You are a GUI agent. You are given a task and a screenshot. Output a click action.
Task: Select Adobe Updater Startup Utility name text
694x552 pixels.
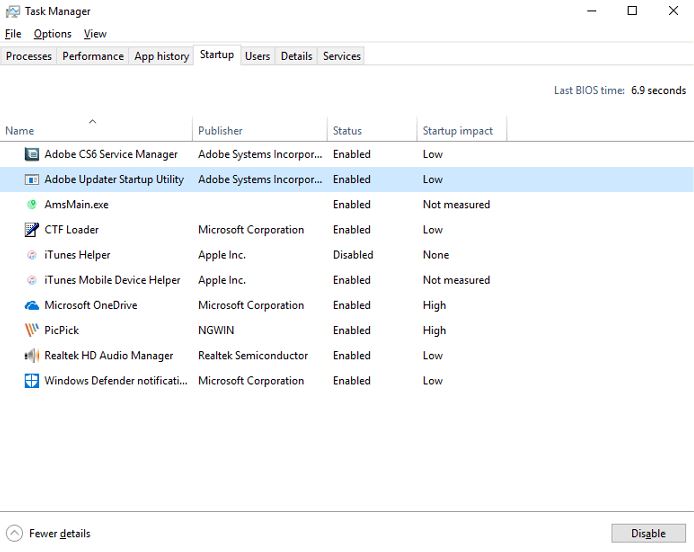[114, 179]
